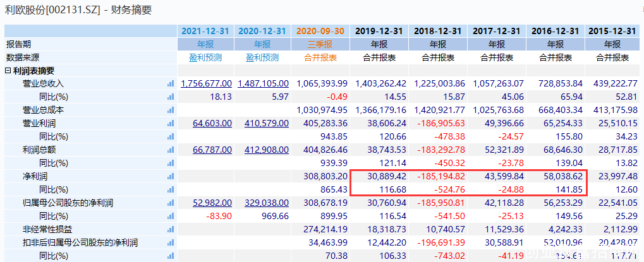The height and width of the screenshot is (262, 644).
Task: Click 2018 deducted net profit -196,691.39
Action: (x=441, y=243)
